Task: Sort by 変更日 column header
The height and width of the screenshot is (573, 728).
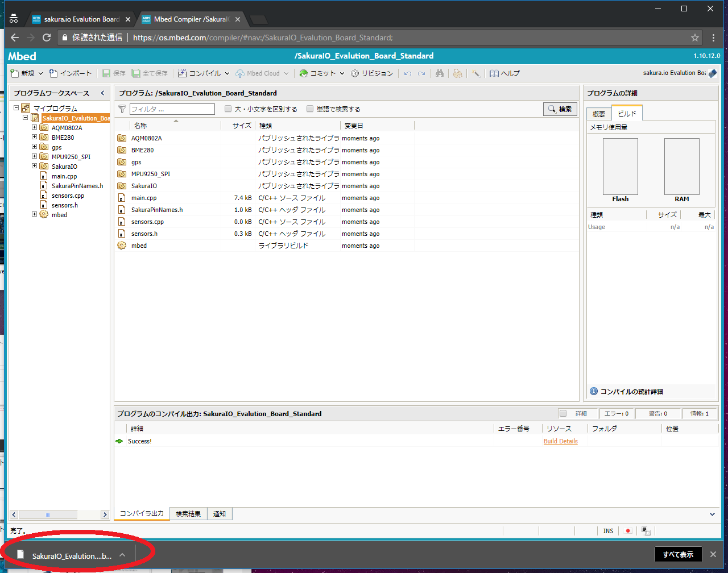Action: click(x=377, y=126)
